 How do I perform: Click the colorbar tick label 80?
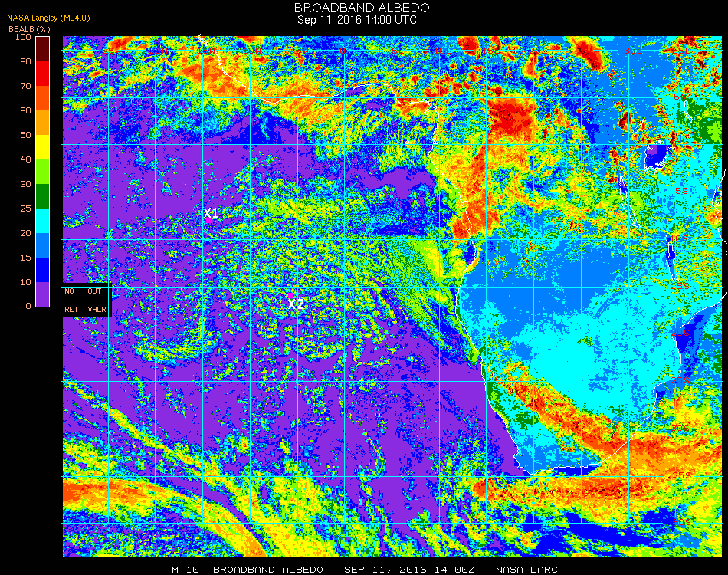click(25, 61)
